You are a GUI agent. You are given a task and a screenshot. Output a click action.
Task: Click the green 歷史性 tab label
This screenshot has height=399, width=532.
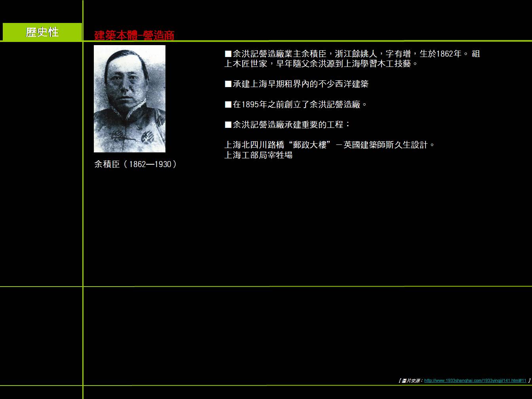click(42, 32)
